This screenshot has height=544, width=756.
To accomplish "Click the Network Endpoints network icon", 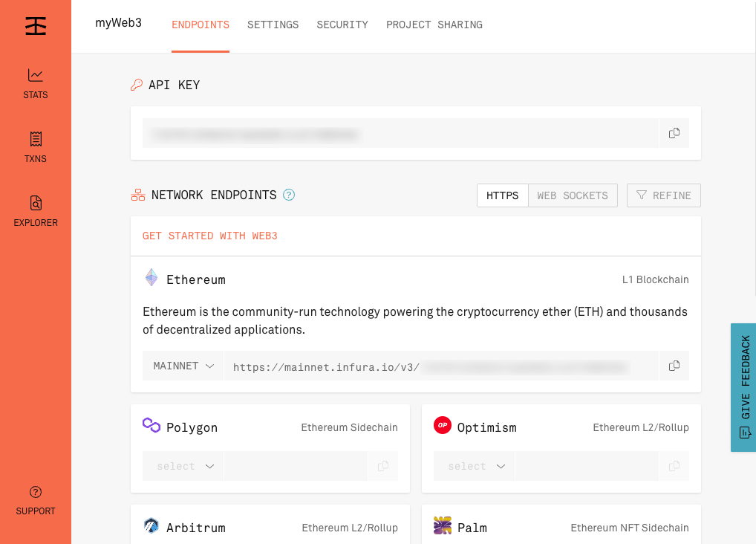I will (138, 195).
